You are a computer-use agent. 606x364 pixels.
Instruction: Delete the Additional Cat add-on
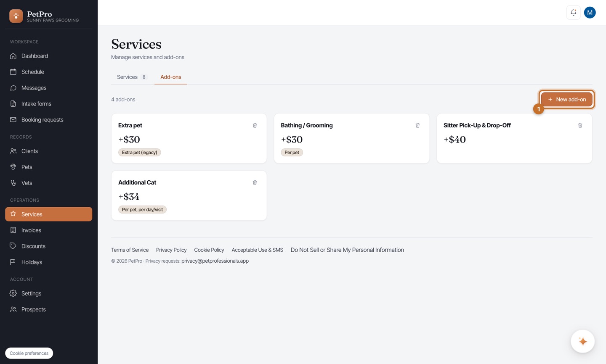click(x=255, y=182)
